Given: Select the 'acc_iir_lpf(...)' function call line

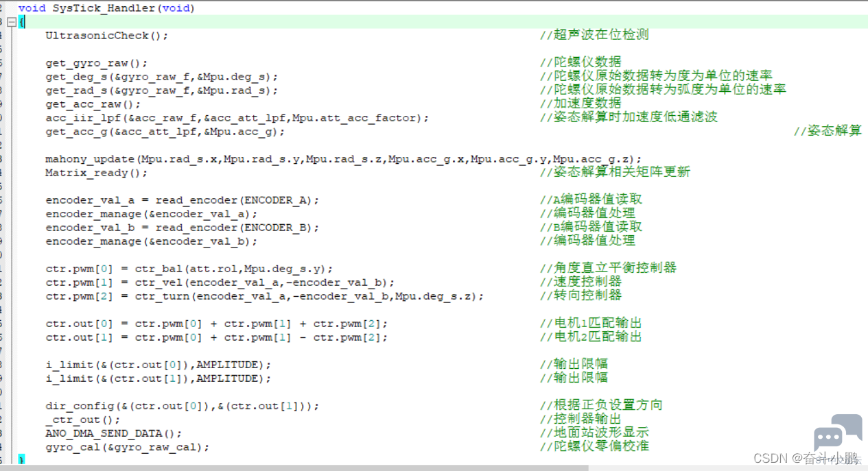Looking at the screenshot, I should tap(237, 117).
